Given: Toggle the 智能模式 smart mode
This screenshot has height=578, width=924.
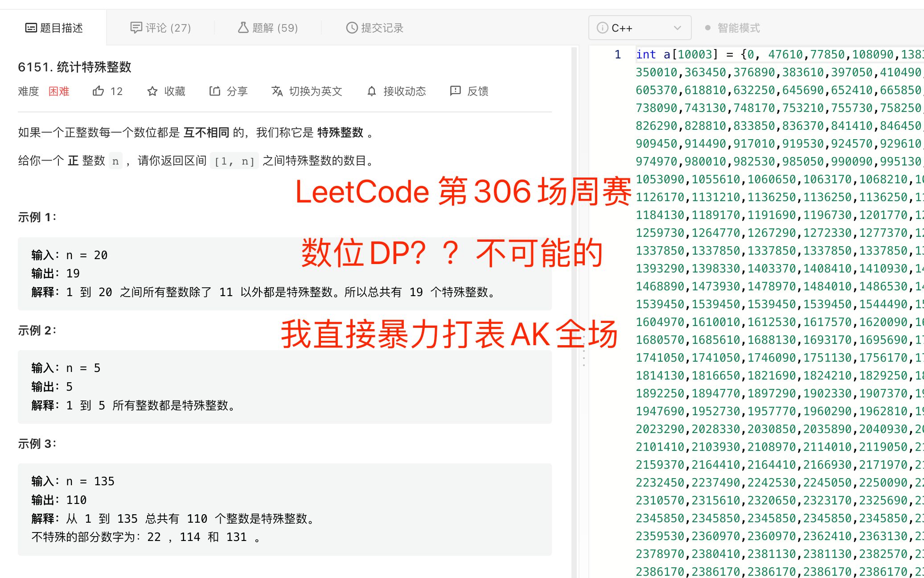Looking at the screenshot, I should tap(733, 28).
